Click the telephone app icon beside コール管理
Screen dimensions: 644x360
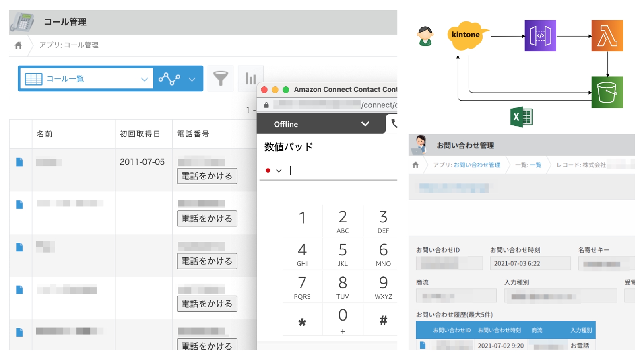pos(23,22)
